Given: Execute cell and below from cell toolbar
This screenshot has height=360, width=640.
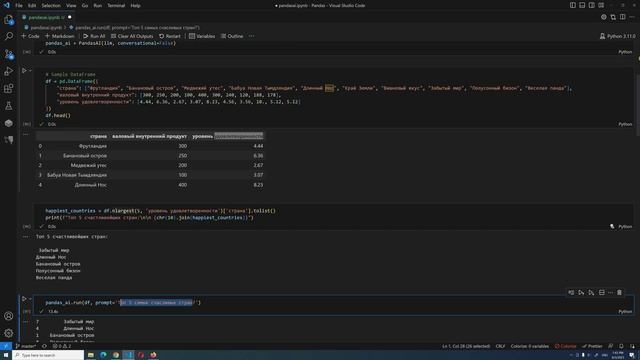Looking at the screenshot, I should pyautogui.click(x=591, y=292).
